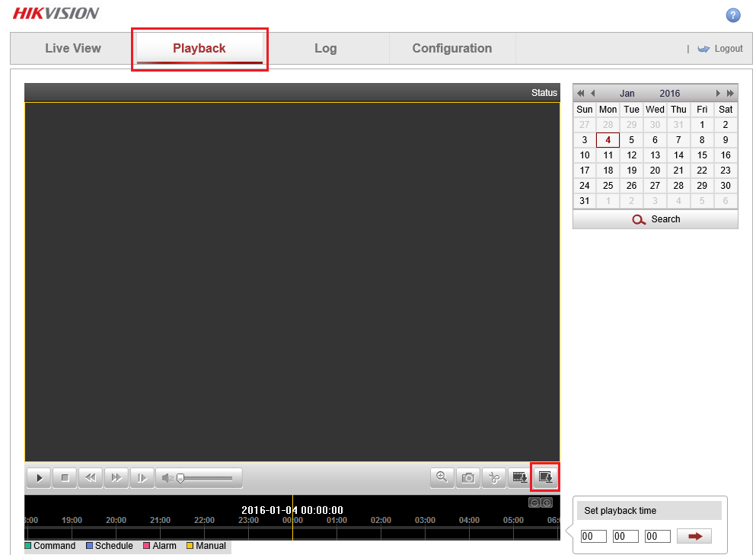The height and width of the screenshot is (555, 756).
Task: Click the Search button below the calendar
Action: point(656,219)
